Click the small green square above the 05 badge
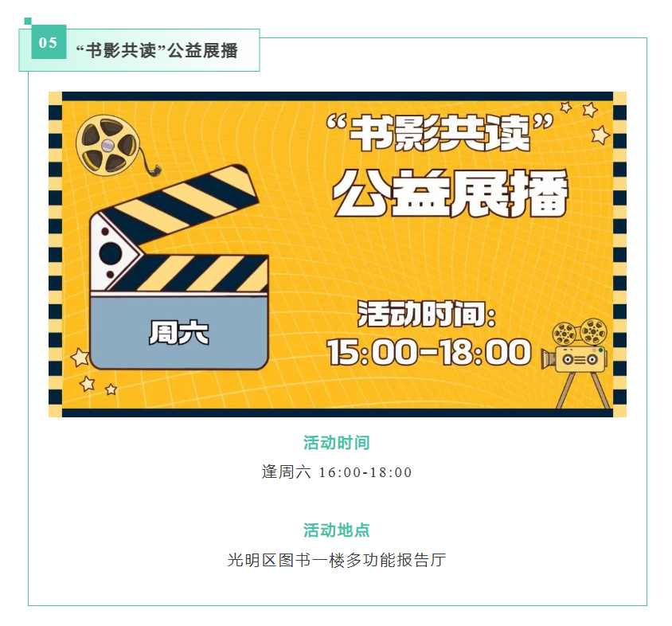Screen dimensions: 672x626 (x=28, y=21)
